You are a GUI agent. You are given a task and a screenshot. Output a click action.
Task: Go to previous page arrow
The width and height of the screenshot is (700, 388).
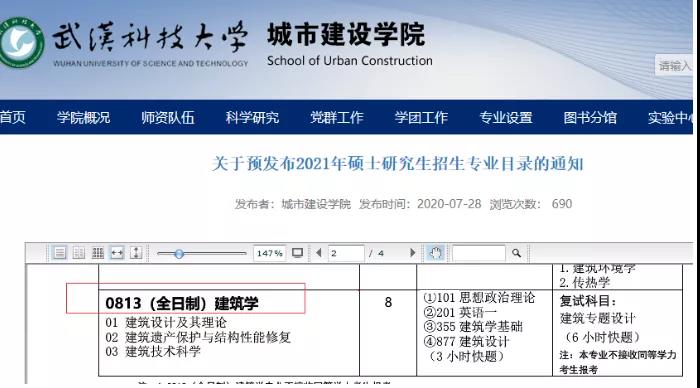click(x=318, y=253)
